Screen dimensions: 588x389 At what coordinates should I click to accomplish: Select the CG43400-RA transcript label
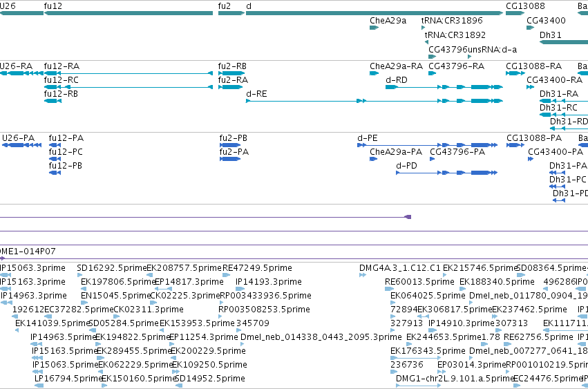point(554,80)
